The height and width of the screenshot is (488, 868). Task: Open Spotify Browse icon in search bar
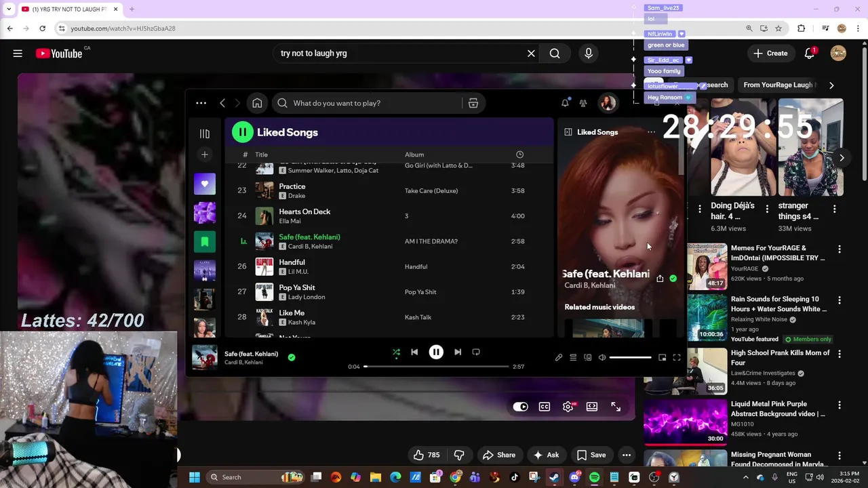(473, 103)
